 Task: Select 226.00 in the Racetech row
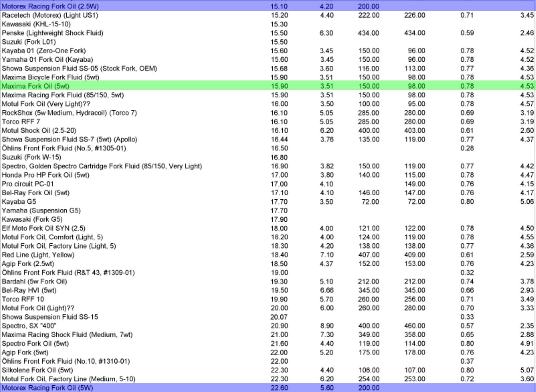click(x=415, y=15)
